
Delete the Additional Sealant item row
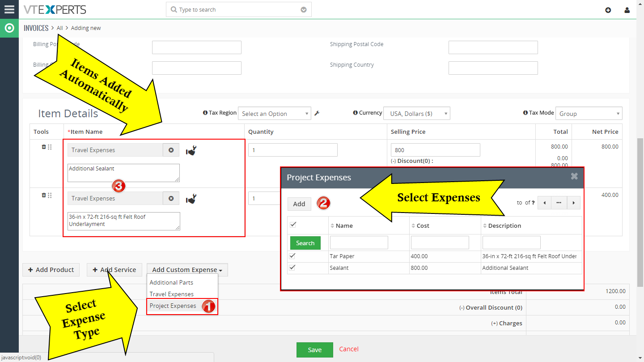click(44, 147)
